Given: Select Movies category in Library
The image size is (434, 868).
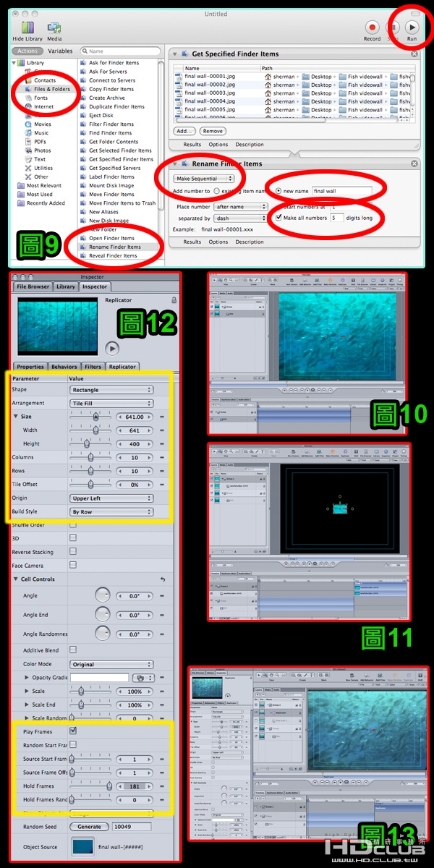Looking at the screenshot, I should pos(43,124).
